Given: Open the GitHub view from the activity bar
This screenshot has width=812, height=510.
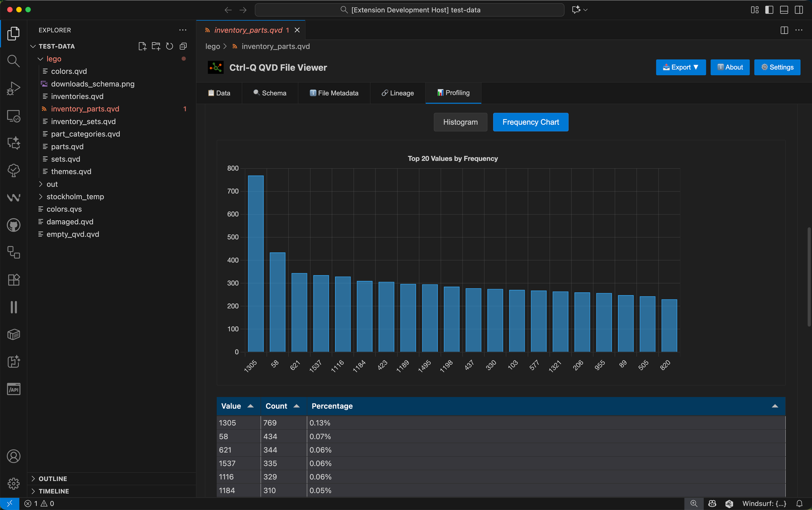Looking at the screenshot, I should 13,225.
